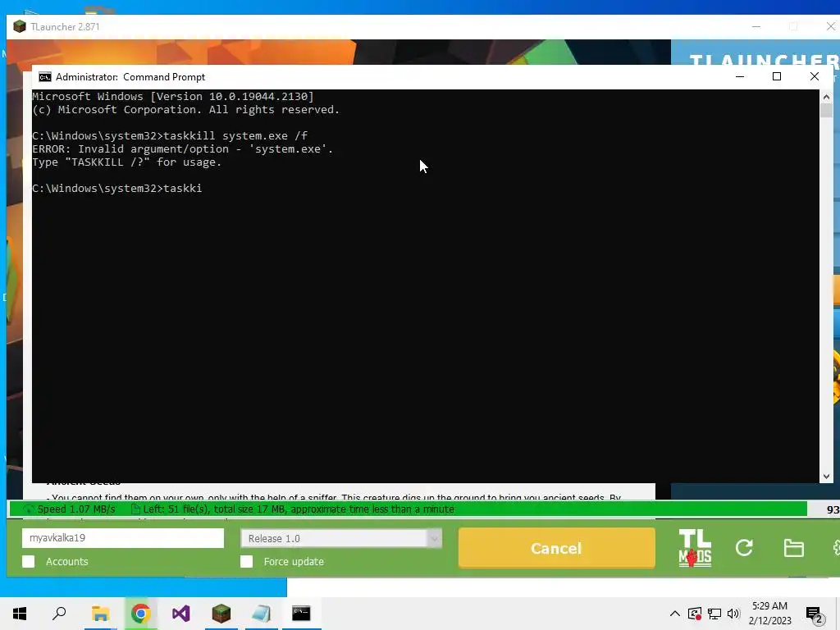The width and height of the screenshot is (840, 630).
Task: Switch to Command Prompt taskbar icon
Action: (x=301, y=614)
